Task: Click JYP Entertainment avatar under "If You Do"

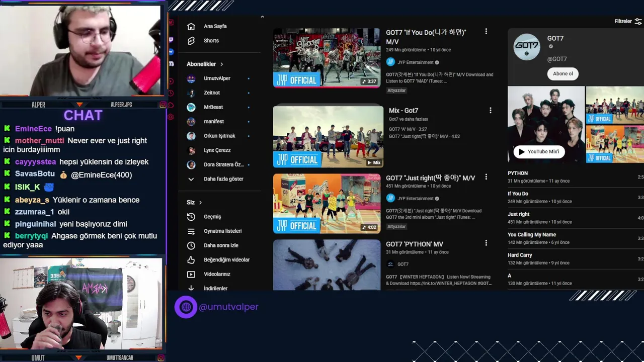Action: (x=390, y=62)
